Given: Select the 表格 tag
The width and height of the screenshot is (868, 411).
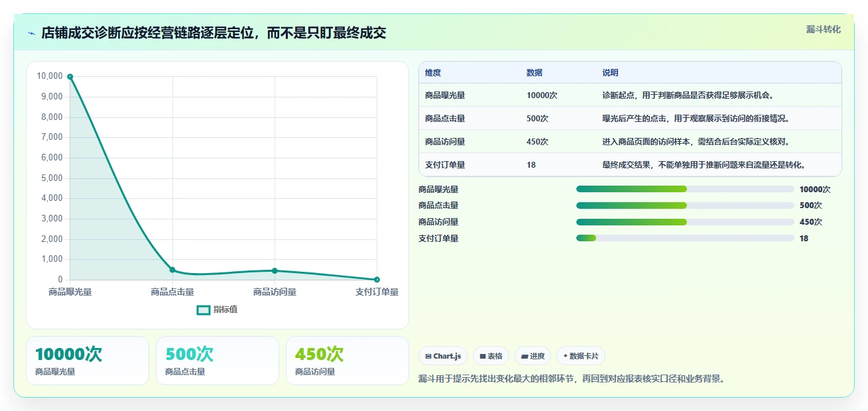Looking at the screenshot, I should click(491, 356).
